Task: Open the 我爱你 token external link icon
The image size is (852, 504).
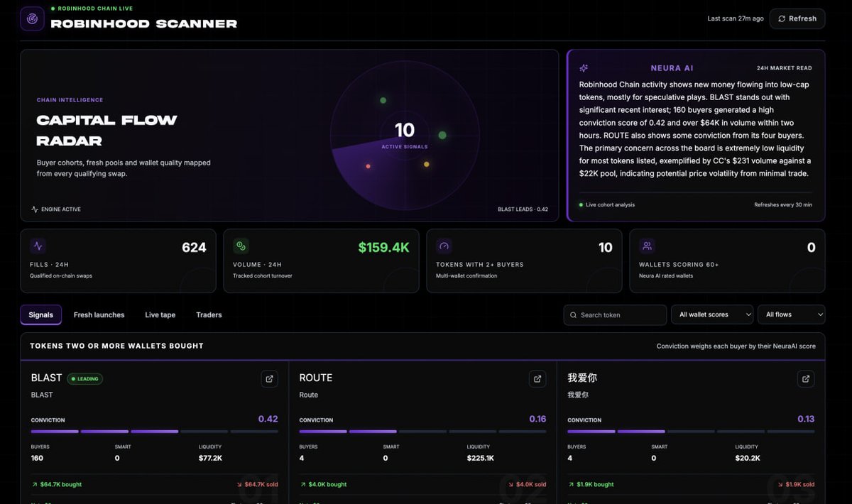Action: (x=806, y=378)
